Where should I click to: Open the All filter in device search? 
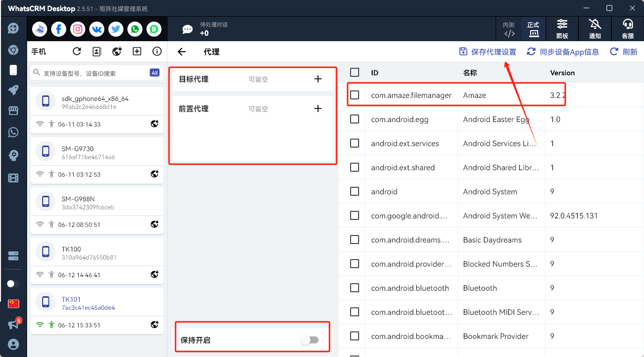point(154,73)
